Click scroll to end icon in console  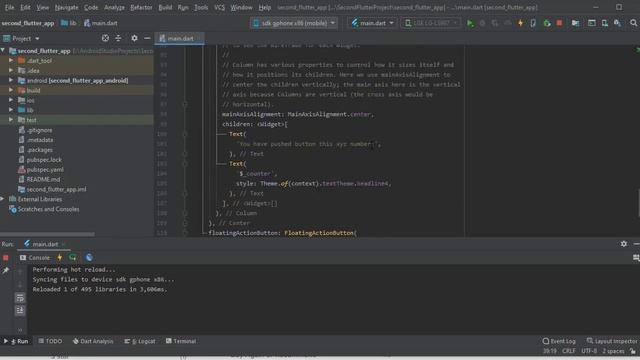(20, 311)
